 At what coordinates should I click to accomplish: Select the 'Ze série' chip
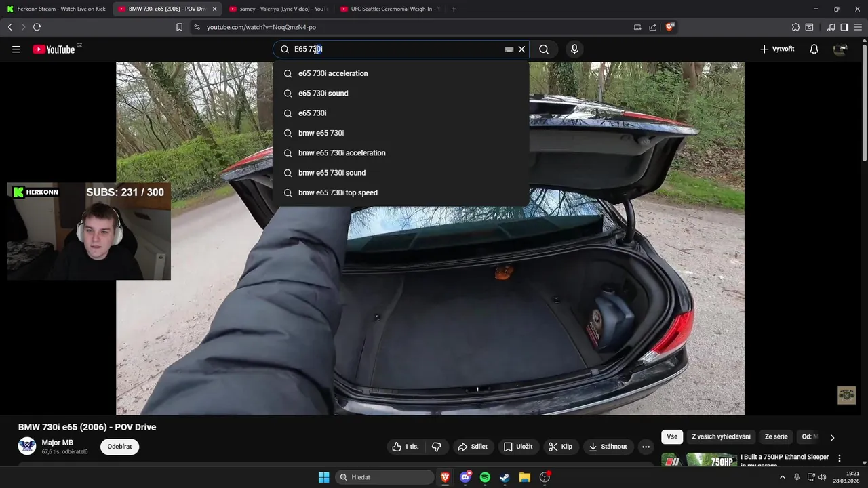coord(776,437)
